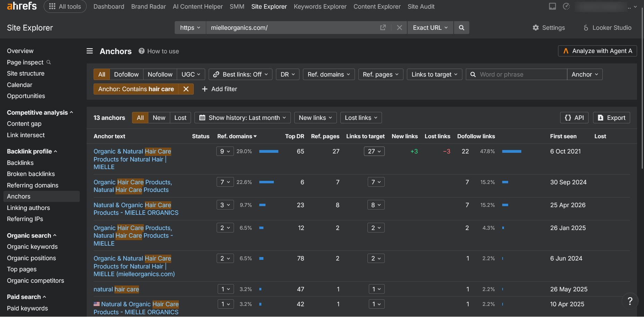The image size is (644, 317).
Task: Show All anchors tab
Action: tap(140, 118)
